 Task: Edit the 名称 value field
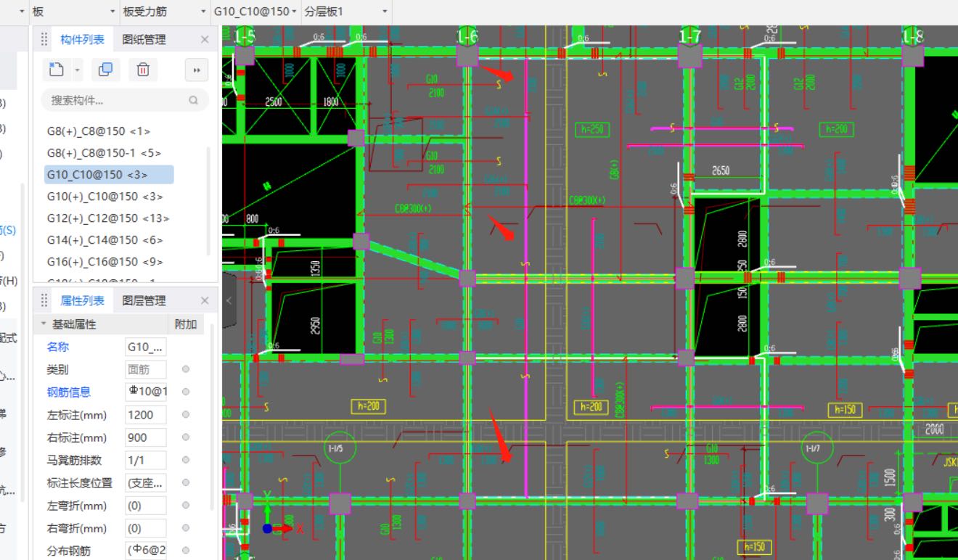click(146, 347)
